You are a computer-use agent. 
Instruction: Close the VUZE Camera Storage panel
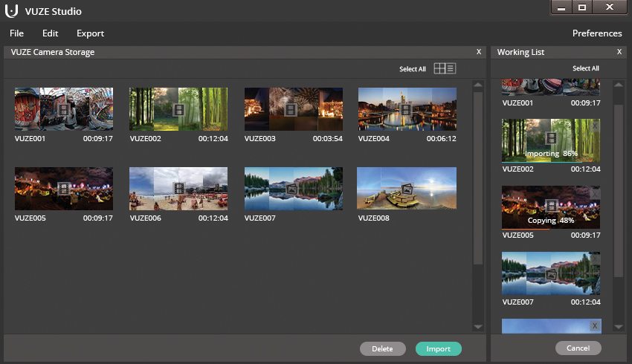479,52
